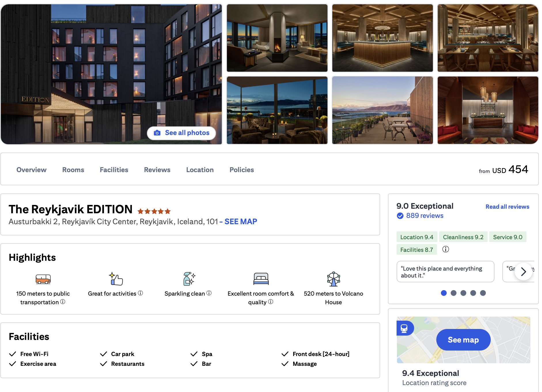Click the Read all reviews link
This screenshot has width=542, height=392.
coord(507,206)
